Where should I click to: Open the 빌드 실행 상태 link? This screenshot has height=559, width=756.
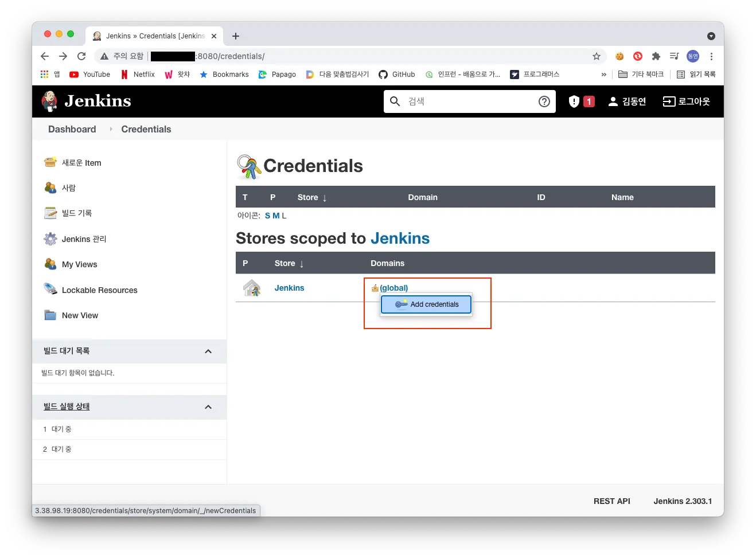coord(67,406)
